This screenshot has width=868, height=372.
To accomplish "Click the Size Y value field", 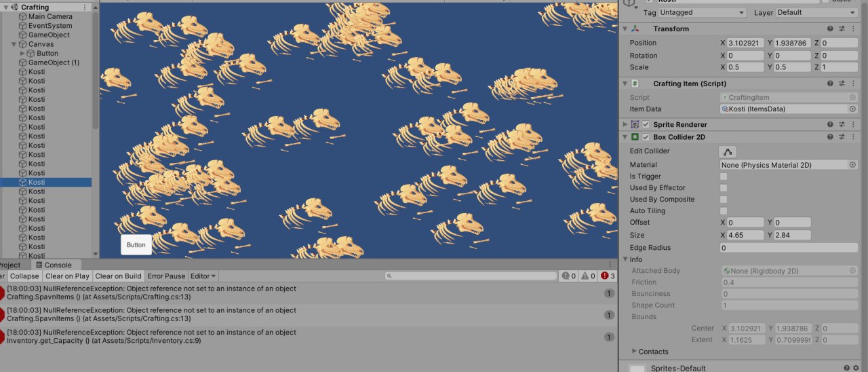I will pos(793,236).
